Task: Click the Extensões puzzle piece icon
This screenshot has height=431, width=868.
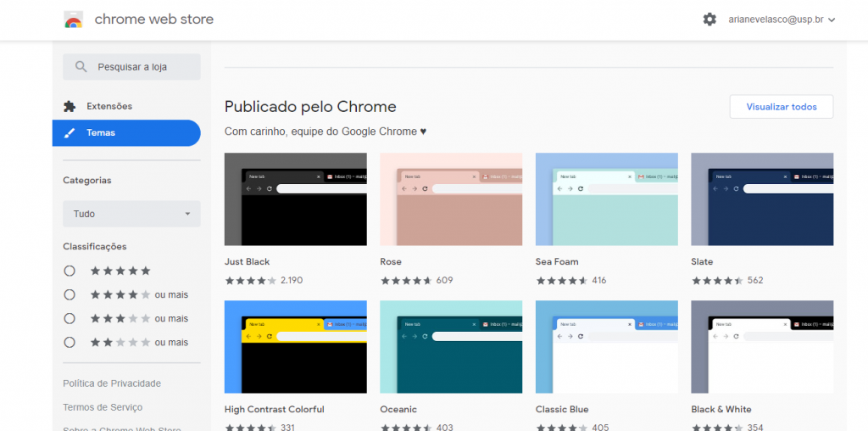Action: tap(70, 106)
